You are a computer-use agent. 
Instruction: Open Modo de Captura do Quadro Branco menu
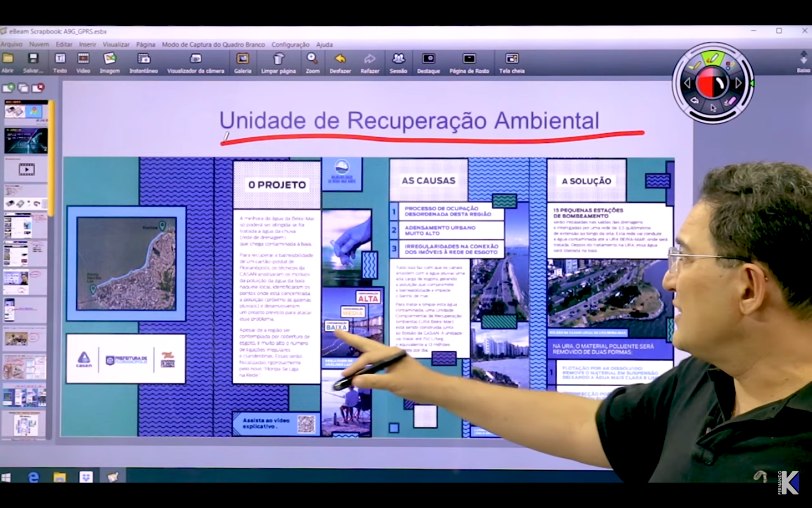point(213,44)
